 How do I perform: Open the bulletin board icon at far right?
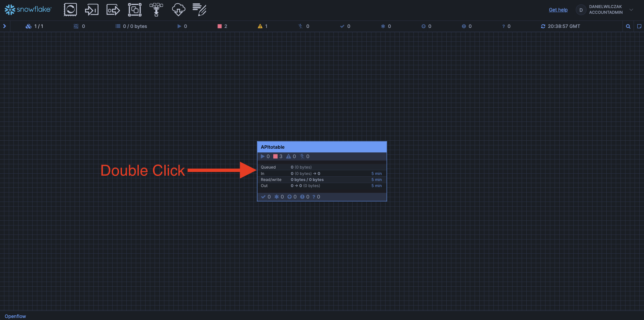pyautogui.click(x=639, y=26)
